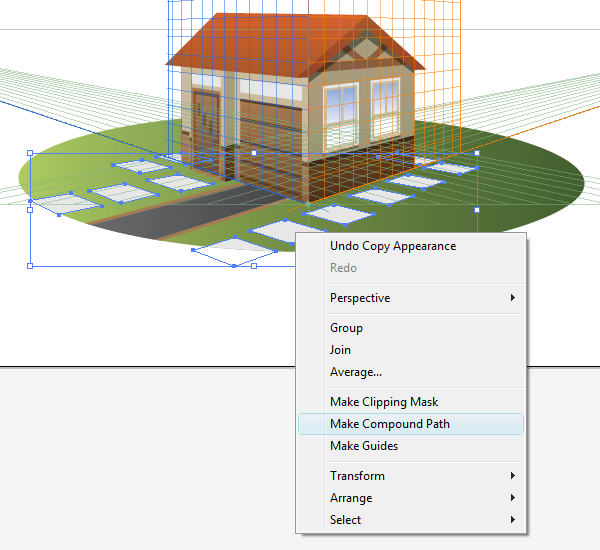This screenshot has width=600, height=550.
Task: Click Make Guides in the menu
Action: tap(411, 446)
